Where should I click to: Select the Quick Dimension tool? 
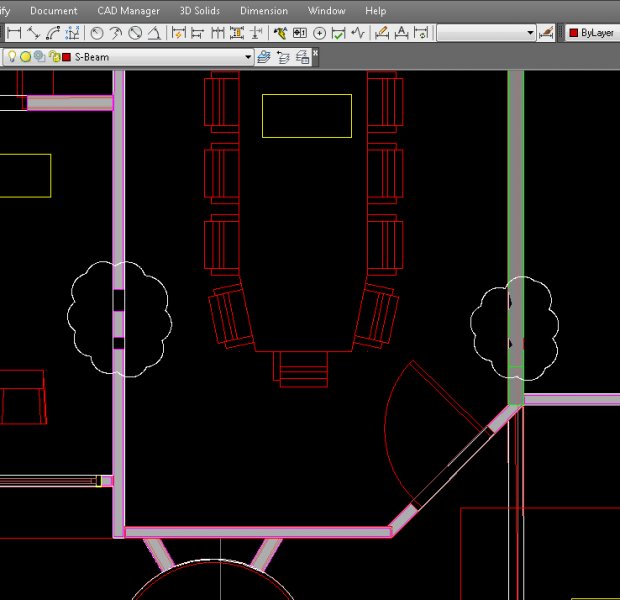click(178, 33)
